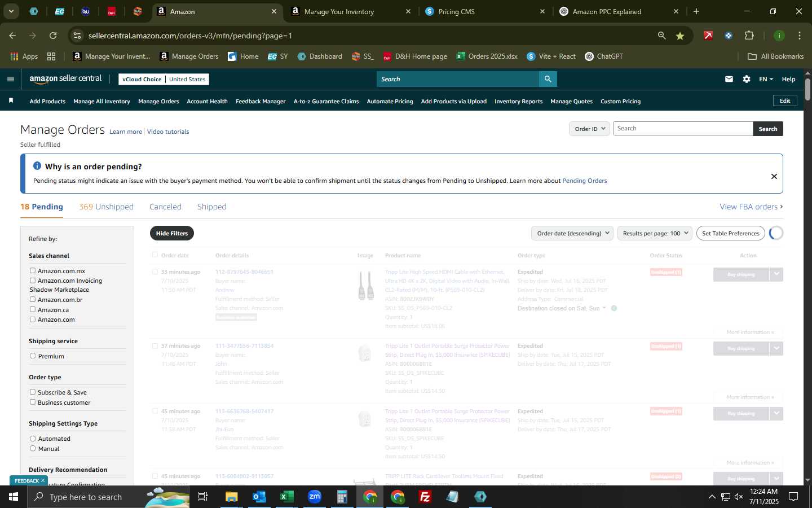Click the Amazon Seller Central logo
Image resolution: width=812 pixels, height=508 pixels.
pos(65,79)
